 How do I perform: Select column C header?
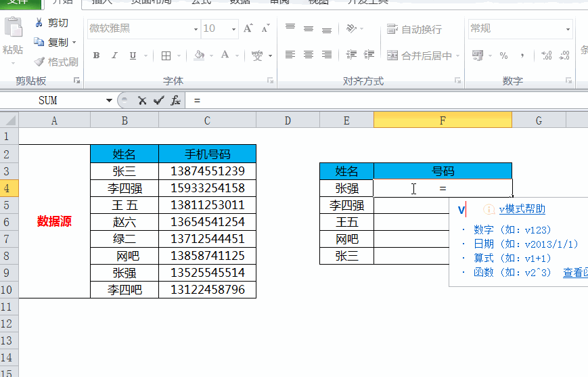point(207,120)
